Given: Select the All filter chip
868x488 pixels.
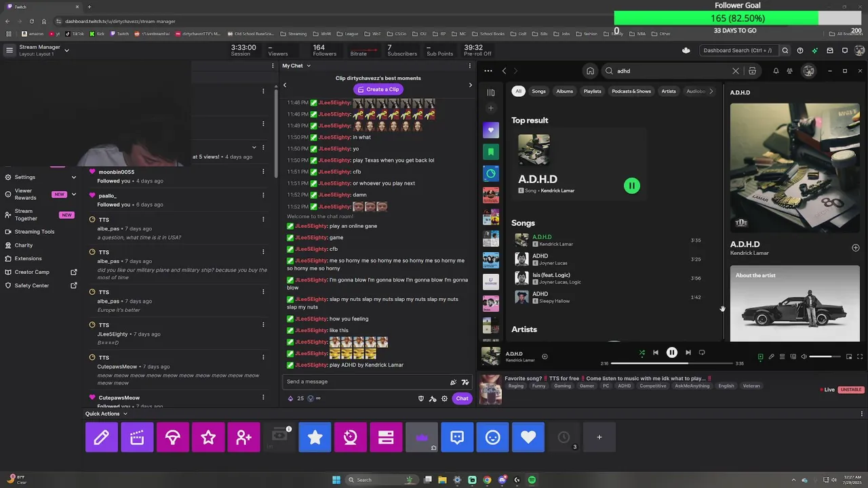Looking at the screenshot, I should point(518,91).
